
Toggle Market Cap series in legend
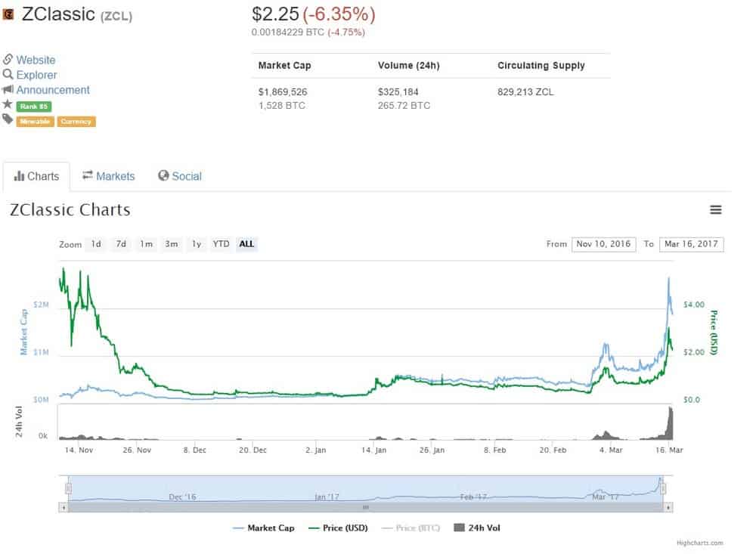pyautogui.click(x=263, y=528)
